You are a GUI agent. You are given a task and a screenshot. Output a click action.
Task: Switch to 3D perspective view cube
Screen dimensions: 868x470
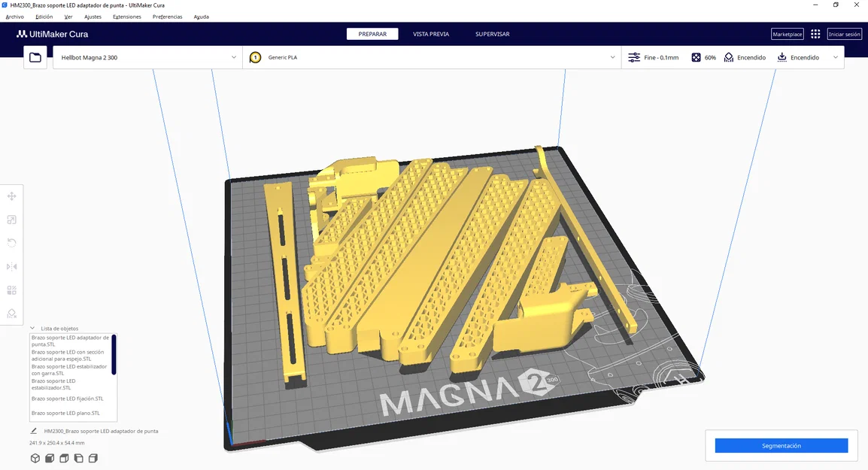[35, 459]
